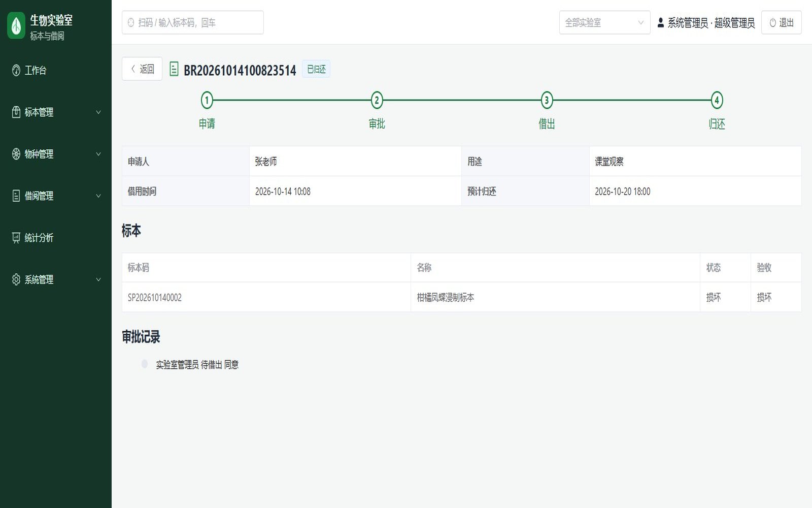Expand the 标本管理 menu chevron
This screenshot has height=508, width=812.
point(98,112)
